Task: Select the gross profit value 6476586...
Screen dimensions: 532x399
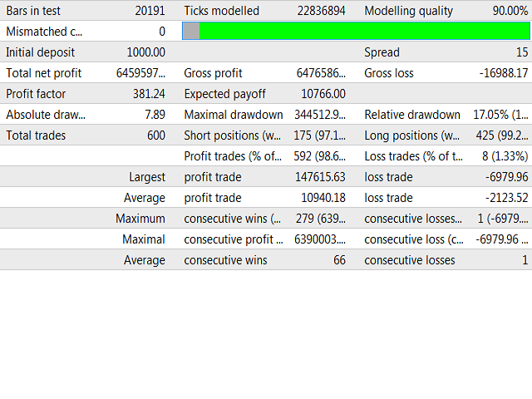Action: tap(321, 73)
